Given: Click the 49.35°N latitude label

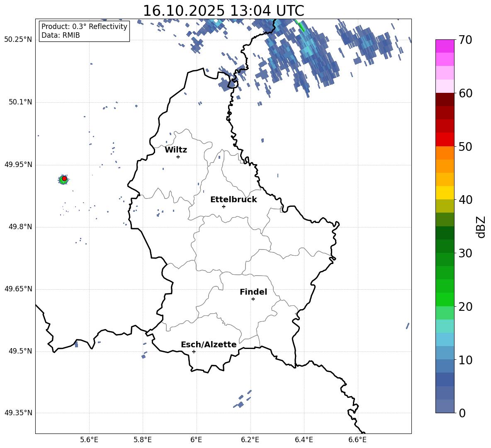Looking at the screenshot, I should coord(18,413).
